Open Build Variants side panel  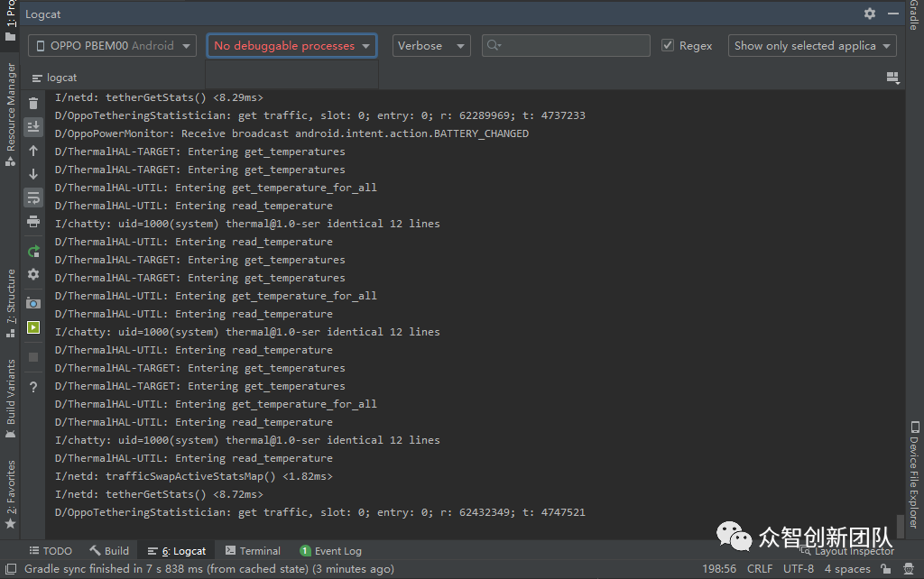click(10, 398)
